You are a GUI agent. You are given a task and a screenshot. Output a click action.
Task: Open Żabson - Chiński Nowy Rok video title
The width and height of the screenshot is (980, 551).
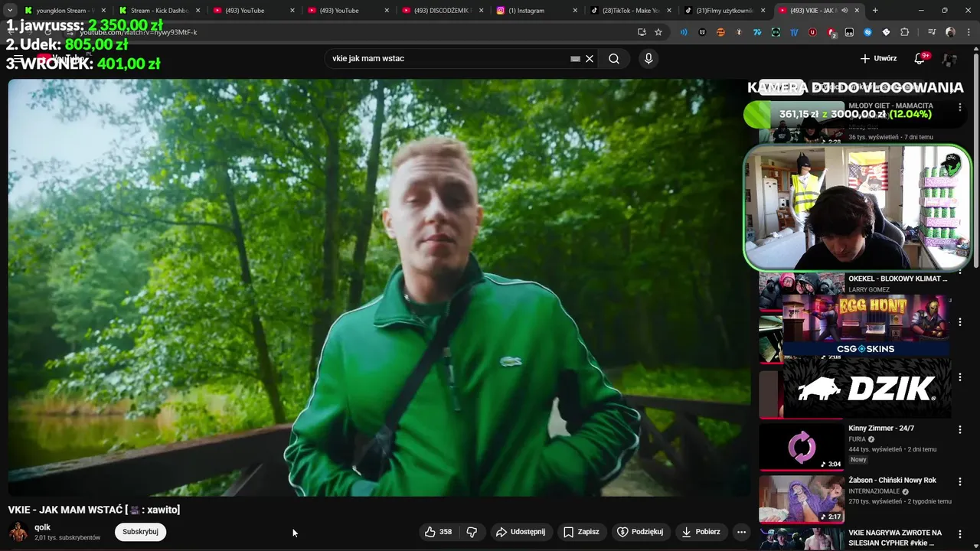(x=893, y=481)
